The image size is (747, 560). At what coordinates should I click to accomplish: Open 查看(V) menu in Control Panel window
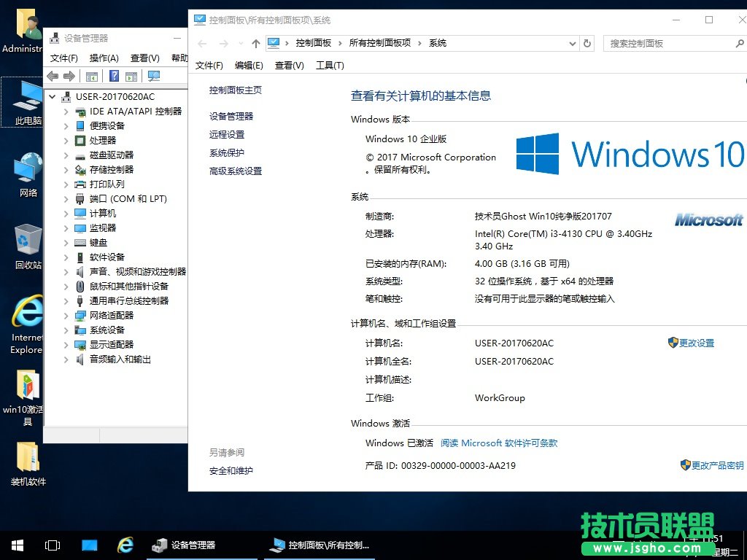289,65
